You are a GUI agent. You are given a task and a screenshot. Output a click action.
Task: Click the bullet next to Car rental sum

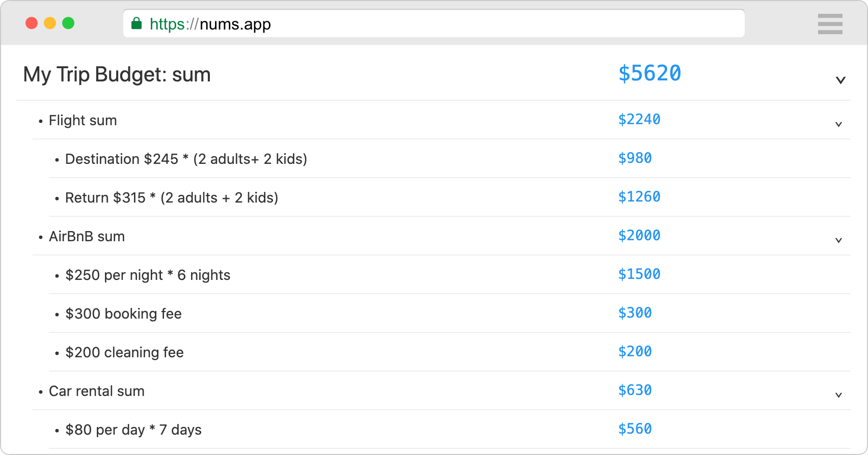(x=40, y=392)
